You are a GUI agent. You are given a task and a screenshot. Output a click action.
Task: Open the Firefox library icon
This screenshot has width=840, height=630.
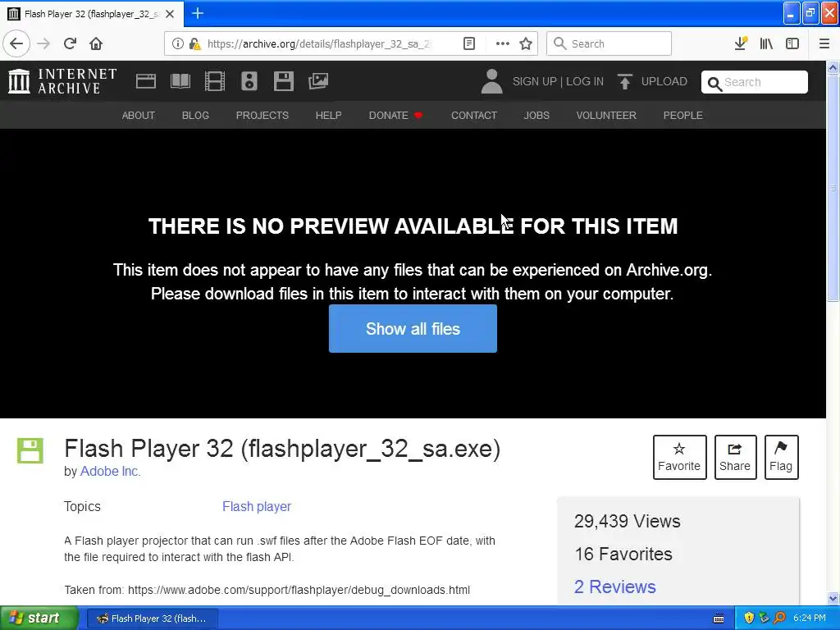click(766, 43)
